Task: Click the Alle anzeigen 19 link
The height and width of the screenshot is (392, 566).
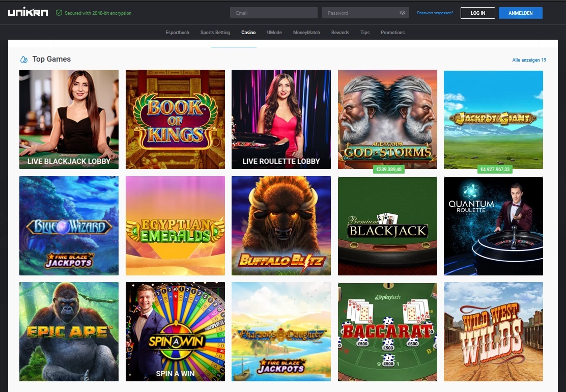Action: pos(529,60)
